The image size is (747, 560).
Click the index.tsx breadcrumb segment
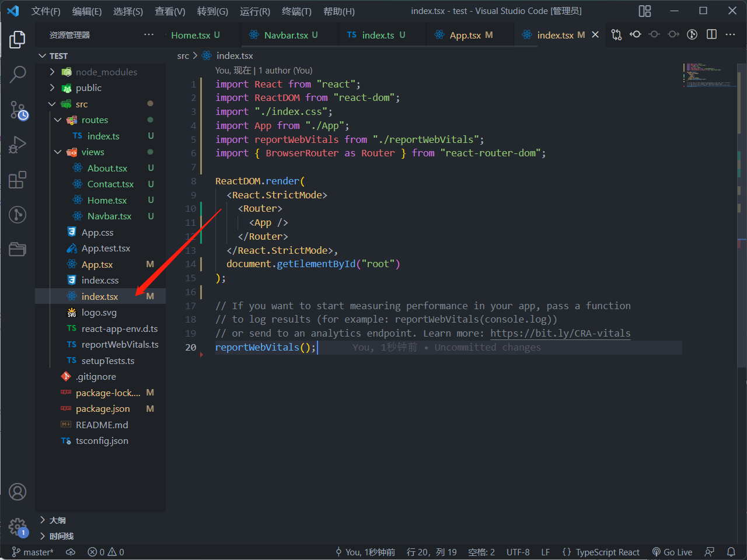(x=228, y=55)
